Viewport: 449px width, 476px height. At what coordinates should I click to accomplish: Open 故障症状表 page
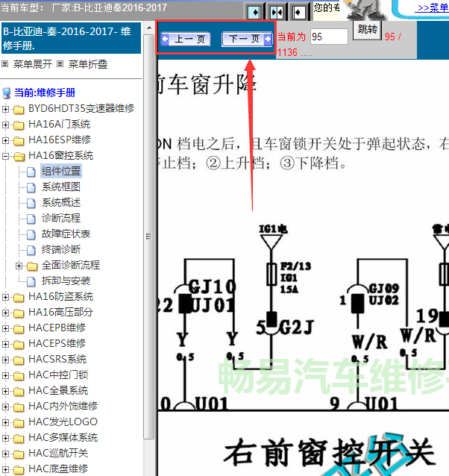(x=66, y=234)
